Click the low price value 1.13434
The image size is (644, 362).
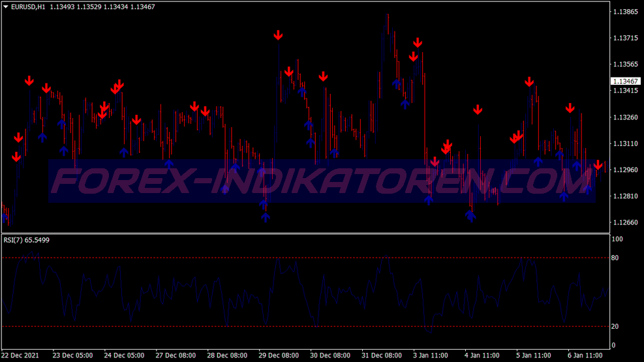(115, 7)
